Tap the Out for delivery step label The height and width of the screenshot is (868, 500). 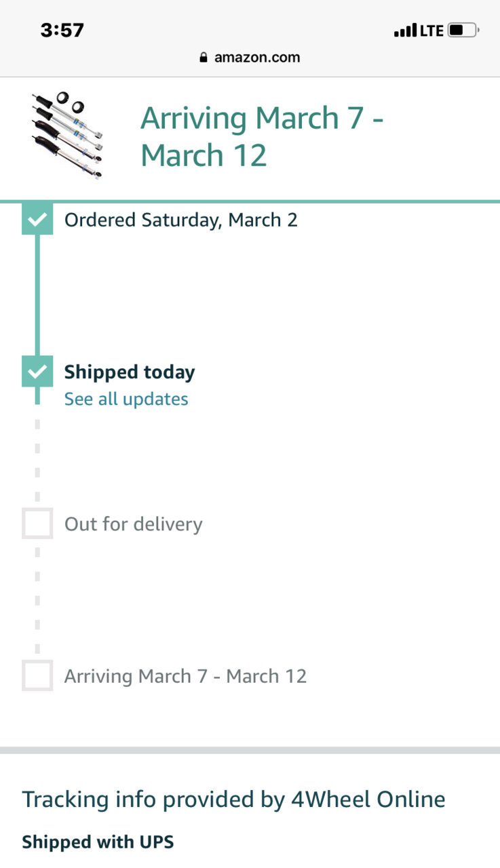coord(134,524)
